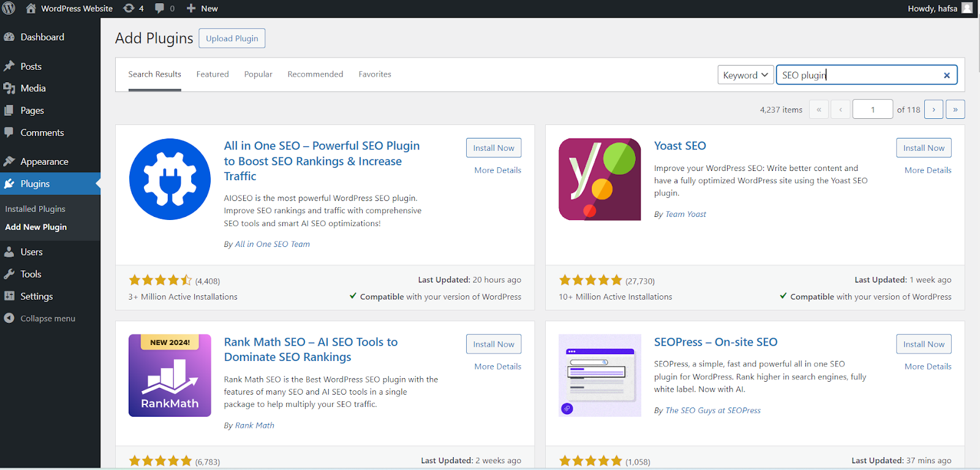This screenshot has height=470, width=980.
Task: Click the Media library icon
Action: coord(9,88)
